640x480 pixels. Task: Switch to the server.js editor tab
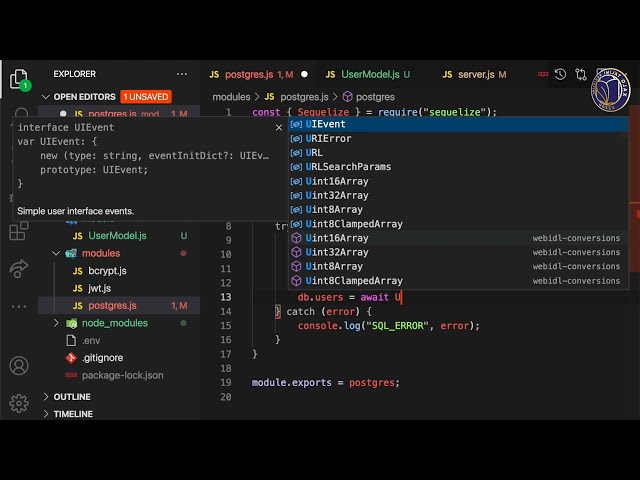click(474, 74)
